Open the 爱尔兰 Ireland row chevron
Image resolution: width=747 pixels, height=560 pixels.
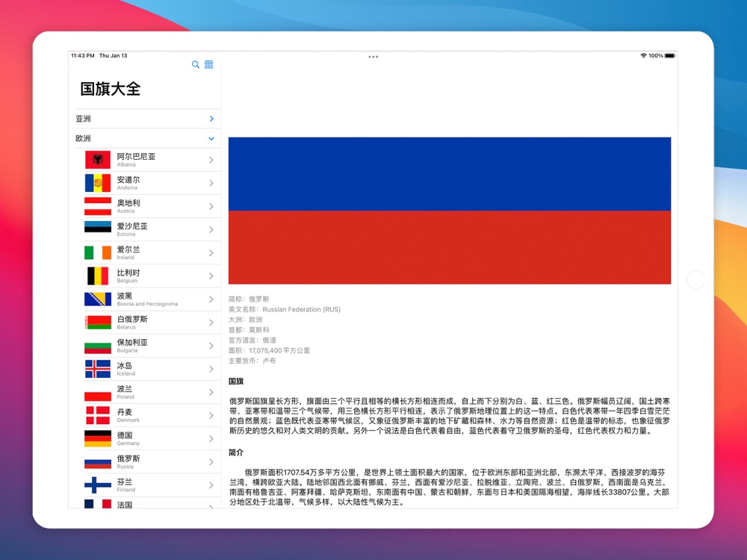[211, 253]
